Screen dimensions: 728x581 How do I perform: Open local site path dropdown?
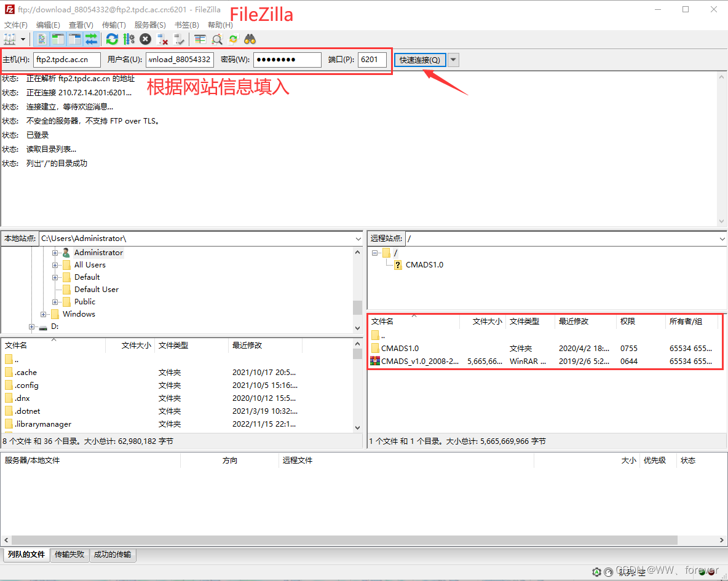(x=358, y=239)
